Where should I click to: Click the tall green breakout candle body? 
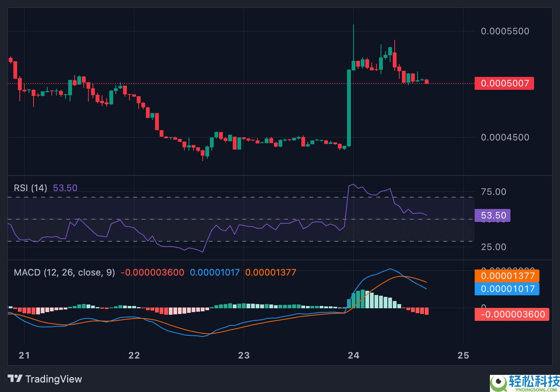click(x=349, y=108)
